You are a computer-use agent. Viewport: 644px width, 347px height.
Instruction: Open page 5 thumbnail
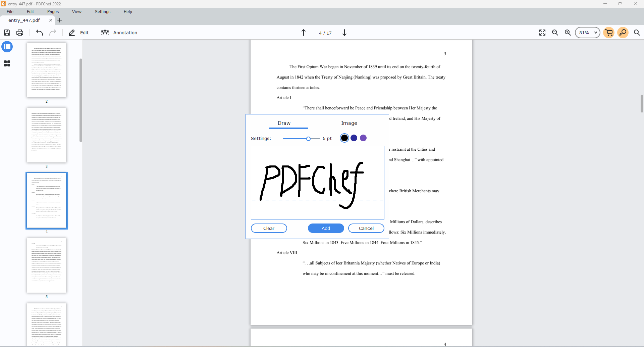(47, 265)
